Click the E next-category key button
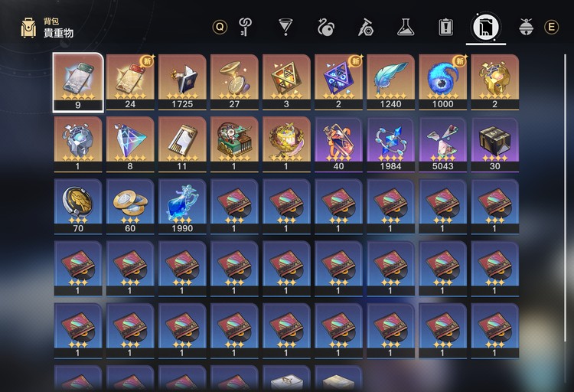 click(x=551, y=27)
